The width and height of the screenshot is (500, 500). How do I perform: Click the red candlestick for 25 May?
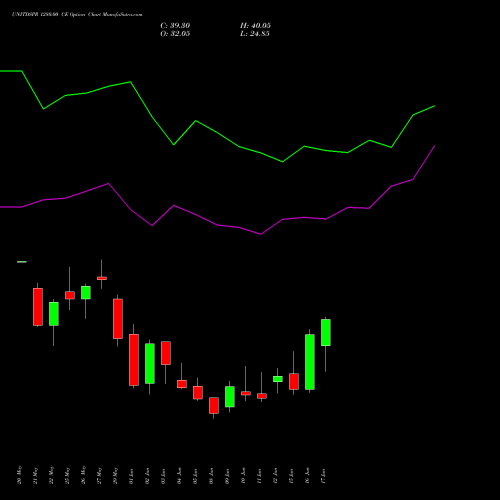[x=70, y=295]
